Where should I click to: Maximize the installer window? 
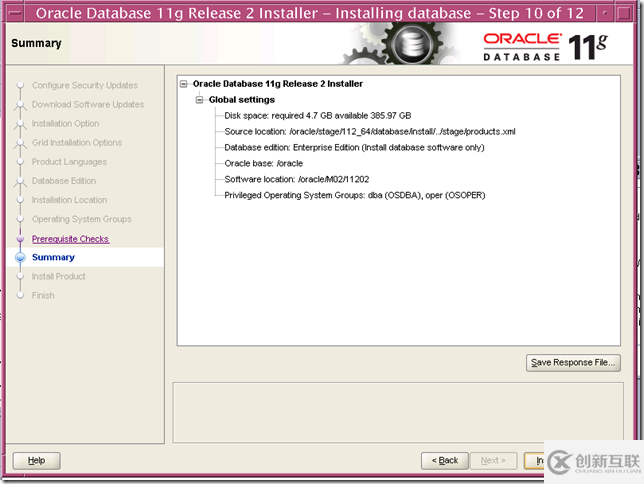(x=624, y=13)
